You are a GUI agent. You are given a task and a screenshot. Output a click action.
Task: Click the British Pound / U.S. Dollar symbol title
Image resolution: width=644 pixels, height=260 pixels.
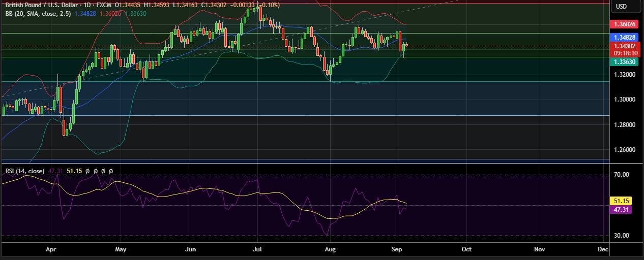42,5
